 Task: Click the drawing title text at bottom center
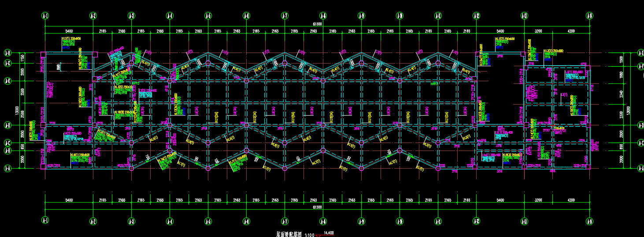coord(289,234)
